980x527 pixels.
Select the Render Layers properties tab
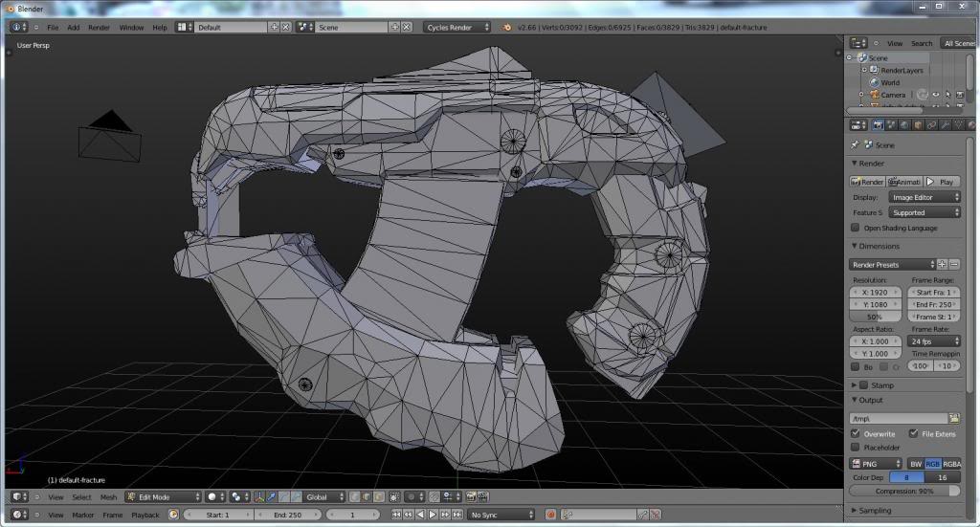[x=891, y=125]
